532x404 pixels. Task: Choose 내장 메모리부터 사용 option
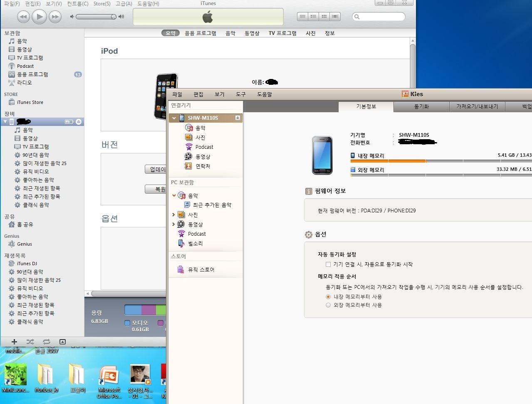point(328,297)
